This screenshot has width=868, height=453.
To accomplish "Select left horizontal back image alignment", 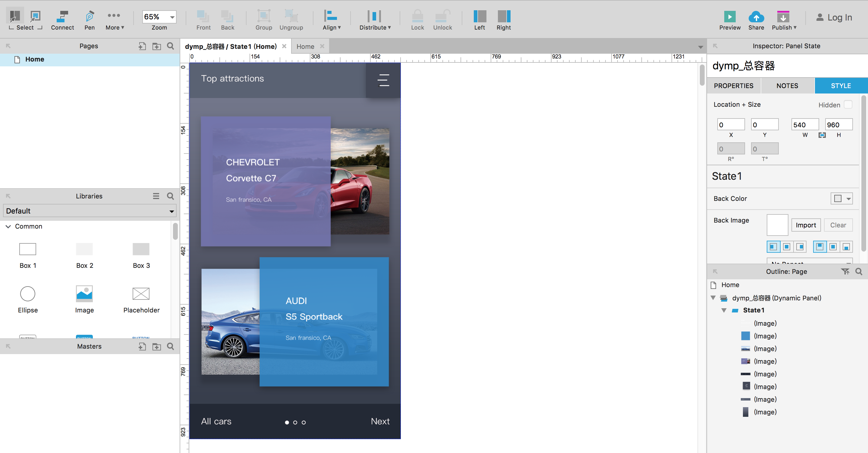I will pos(773,247).
